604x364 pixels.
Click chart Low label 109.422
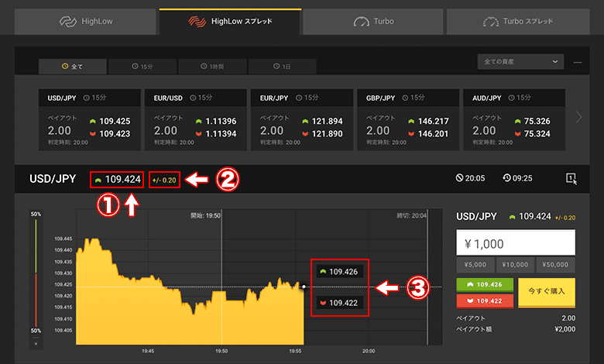pos(340,303)
